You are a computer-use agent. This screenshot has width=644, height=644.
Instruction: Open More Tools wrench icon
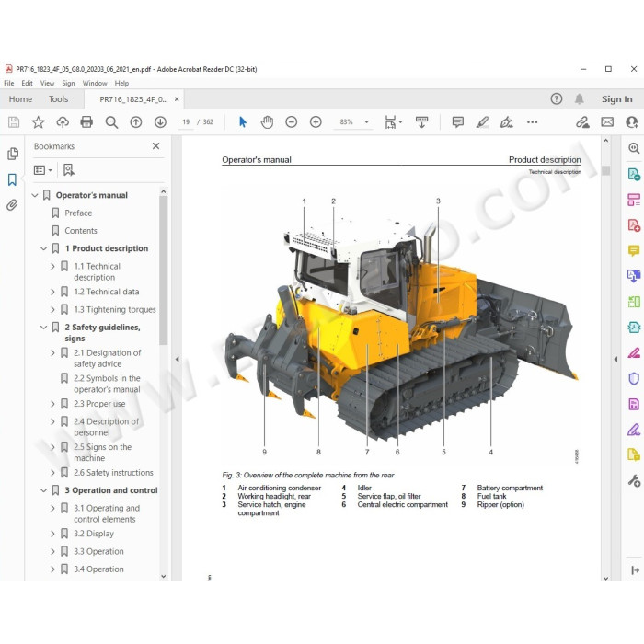(x=634, y=480)
